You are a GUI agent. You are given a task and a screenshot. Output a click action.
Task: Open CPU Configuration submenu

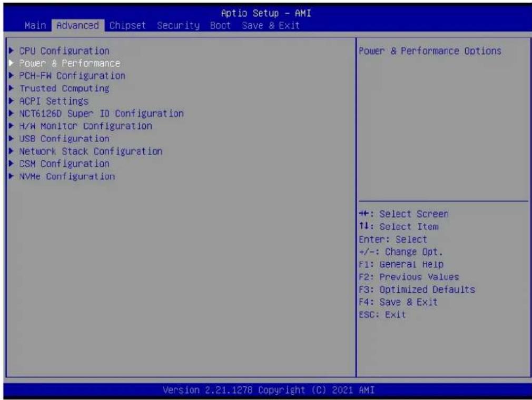point(64,51)
